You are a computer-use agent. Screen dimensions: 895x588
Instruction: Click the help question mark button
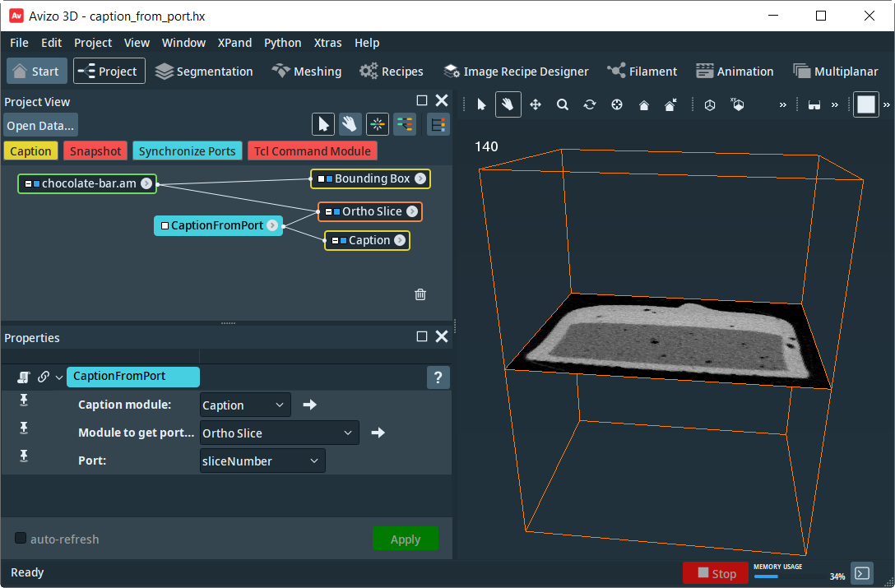(438, 377)
